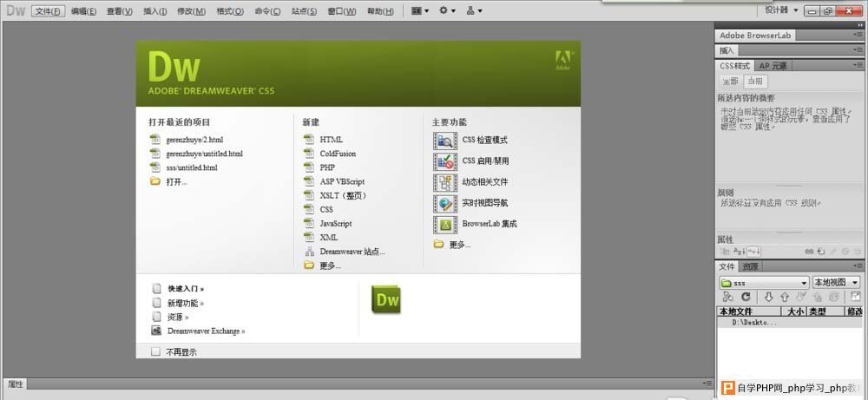Show CSS properties in category view

pos(725,251)
